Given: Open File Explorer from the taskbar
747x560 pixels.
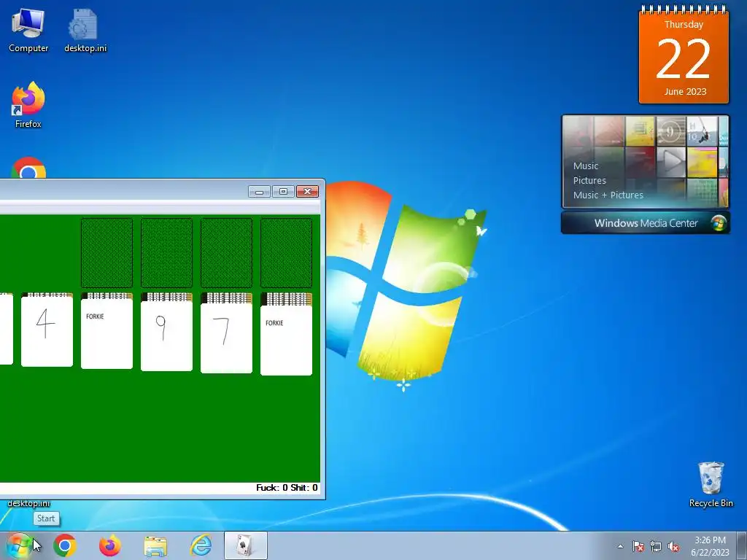Looking at the screenshot, I should [155, 546].
